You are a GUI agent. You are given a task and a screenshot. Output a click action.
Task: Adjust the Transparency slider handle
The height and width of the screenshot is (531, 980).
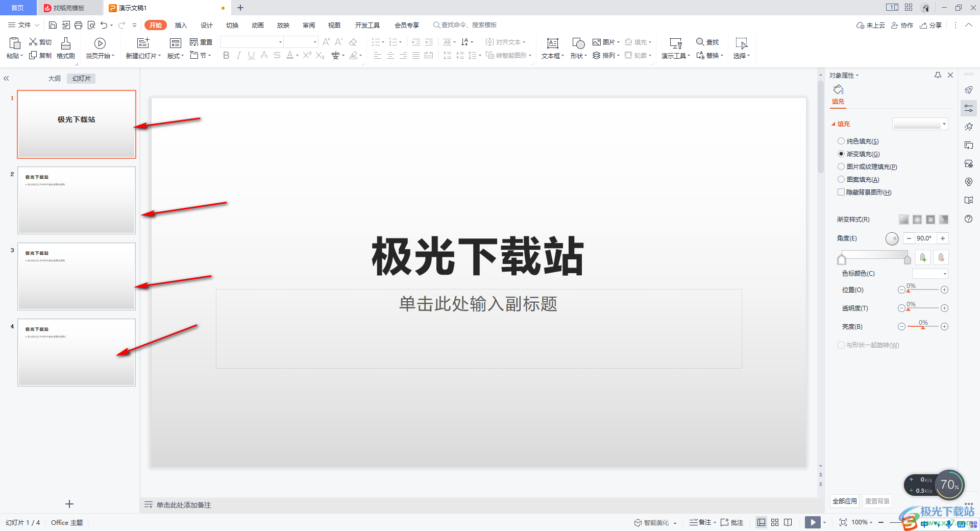pos(909,309)
